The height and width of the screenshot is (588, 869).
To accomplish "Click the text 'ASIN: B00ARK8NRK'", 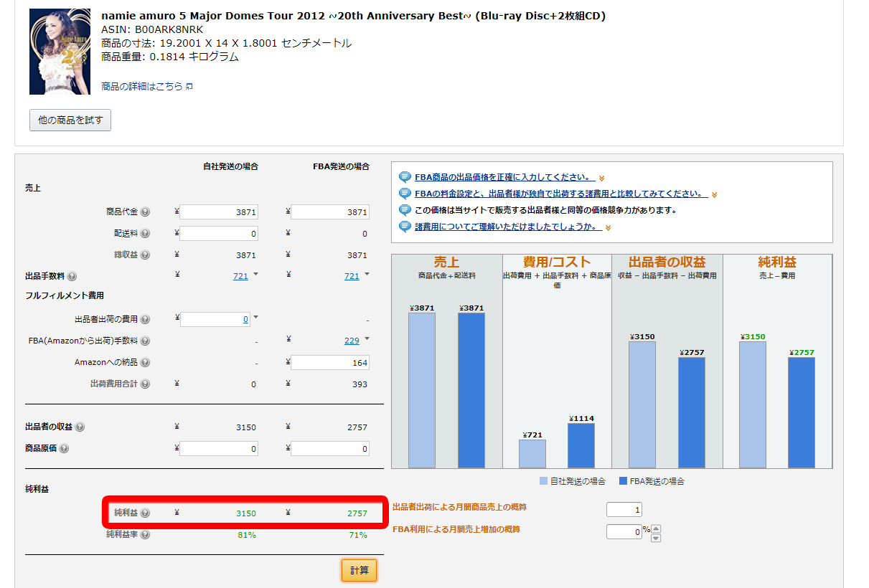I will point(153,29).
